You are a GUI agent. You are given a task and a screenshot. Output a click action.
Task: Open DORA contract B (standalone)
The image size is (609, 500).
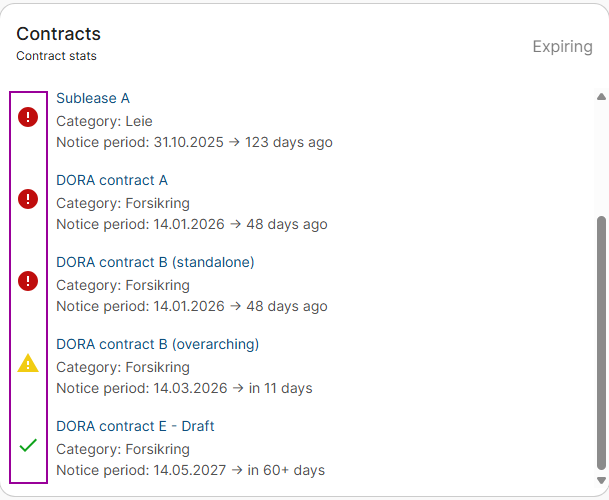coord(155,262)
